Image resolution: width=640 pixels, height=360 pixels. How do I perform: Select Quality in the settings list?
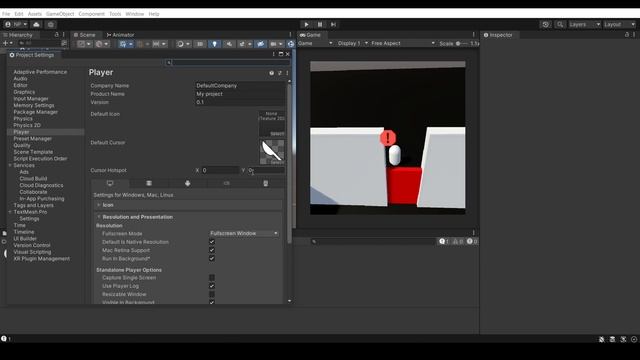click(22, 145)
